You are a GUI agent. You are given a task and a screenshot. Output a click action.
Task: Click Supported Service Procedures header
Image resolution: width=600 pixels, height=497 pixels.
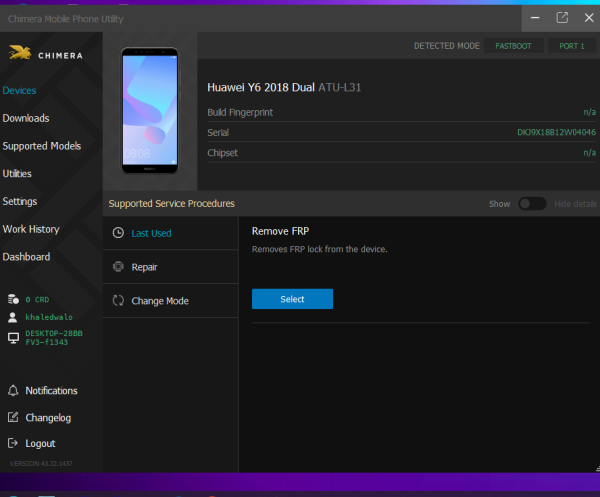point(172,204)
